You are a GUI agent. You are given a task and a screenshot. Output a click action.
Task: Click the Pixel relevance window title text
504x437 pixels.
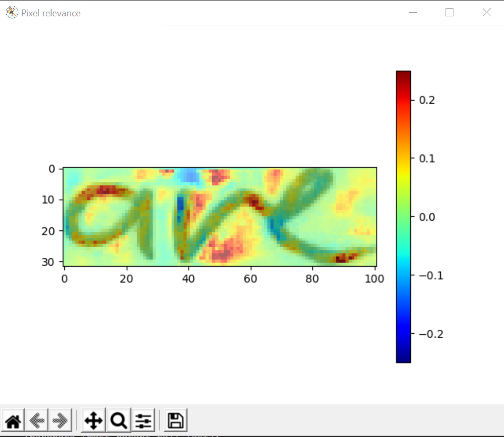click(51, 13)
